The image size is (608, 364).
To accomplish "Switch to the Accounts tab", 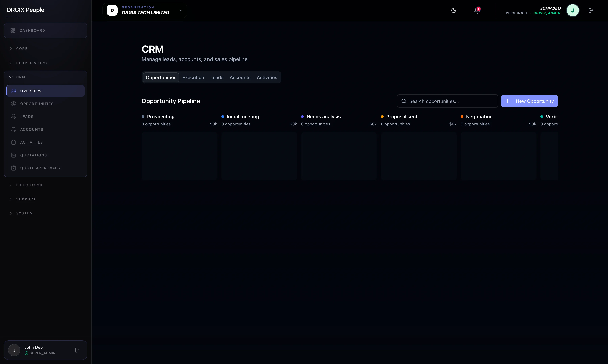I will tap(240, 78).
